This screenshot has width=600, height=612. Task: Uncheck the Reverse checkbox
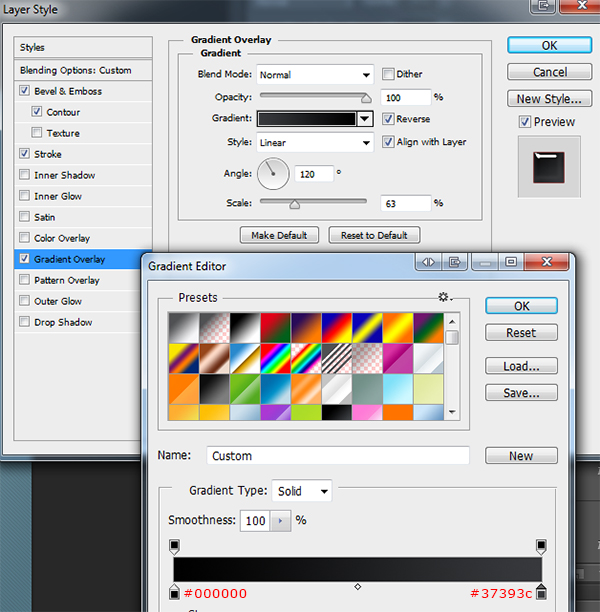[388, 119]
